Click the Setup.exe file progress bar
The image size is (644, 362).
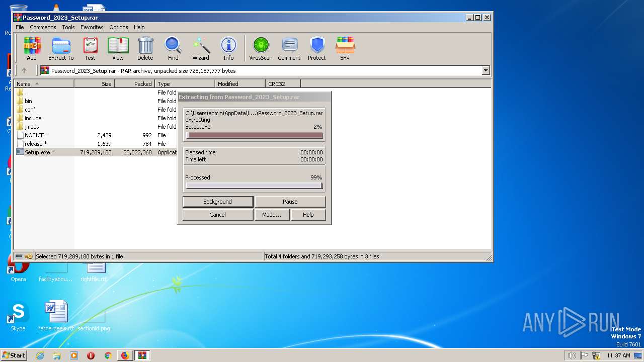pos(254,135)
